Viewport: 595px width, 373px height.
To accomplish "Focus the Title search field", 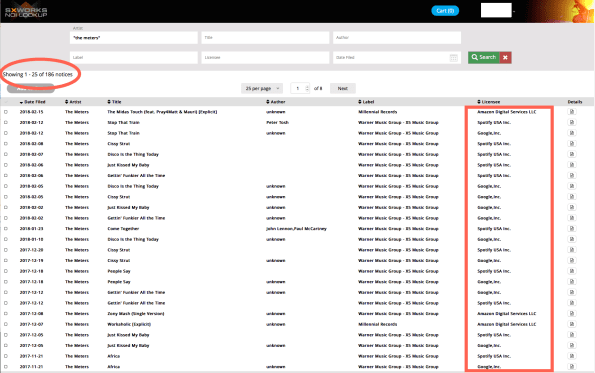I will [265, 38].
